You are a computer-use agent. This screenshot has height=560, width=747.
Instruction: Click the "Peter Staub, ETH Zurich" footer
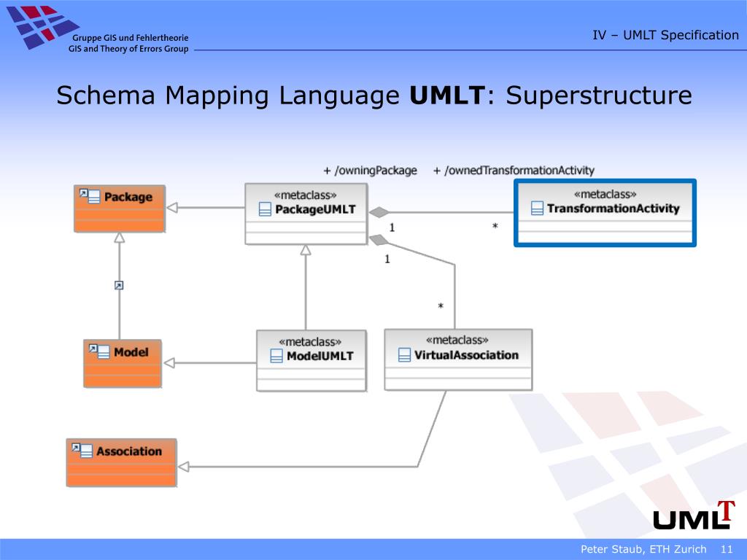pos(643,549)
